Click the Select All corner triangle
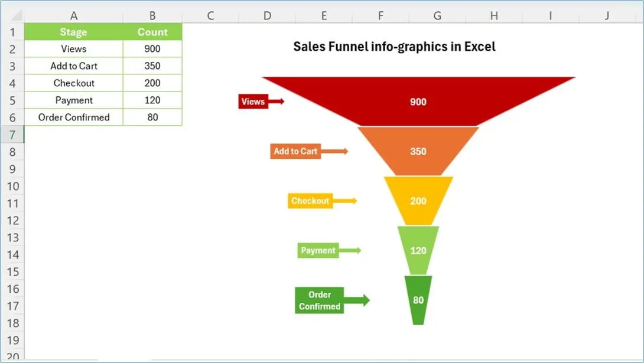 pos(15,15)
